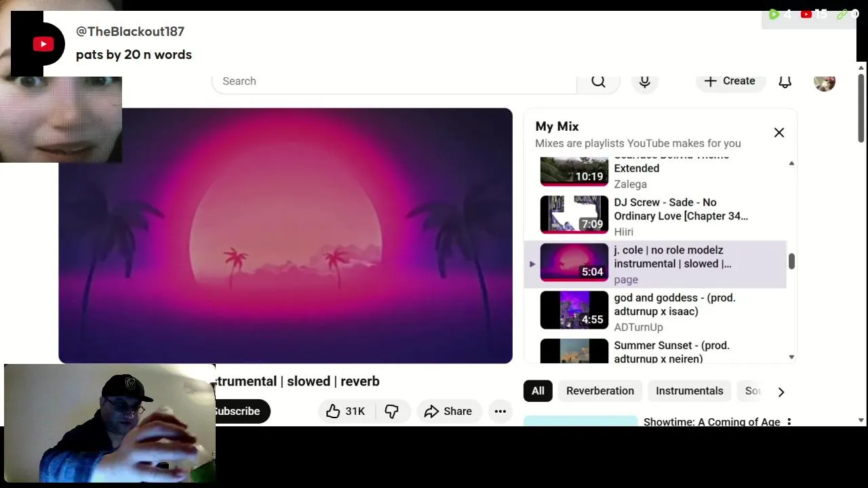Select the Reverberation filter chip

tap(600, 391)
